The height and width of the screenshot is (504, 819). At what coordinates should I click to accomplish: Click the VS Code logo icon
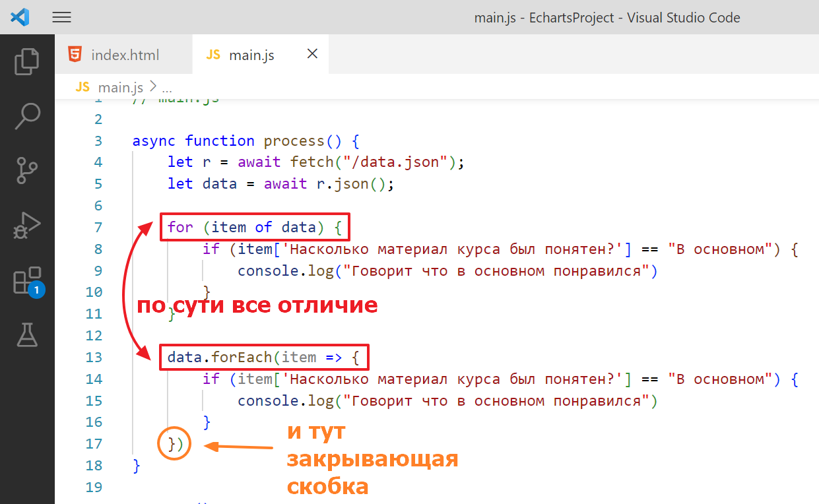click(x=20, y=17)
